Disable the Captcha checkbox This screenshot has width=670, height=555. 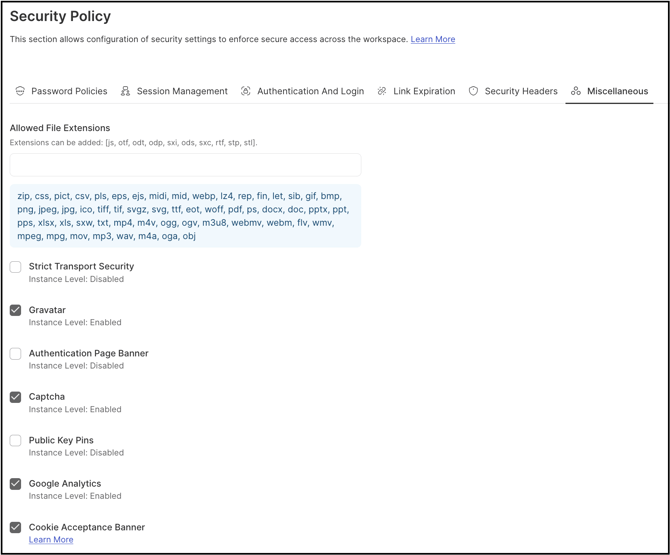tap(15, 397)
